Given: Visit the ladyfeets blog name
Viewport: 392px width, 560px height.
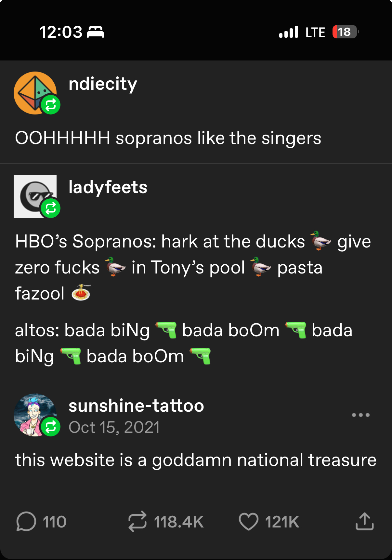Looking at the screenshot, I should [108, 187].
